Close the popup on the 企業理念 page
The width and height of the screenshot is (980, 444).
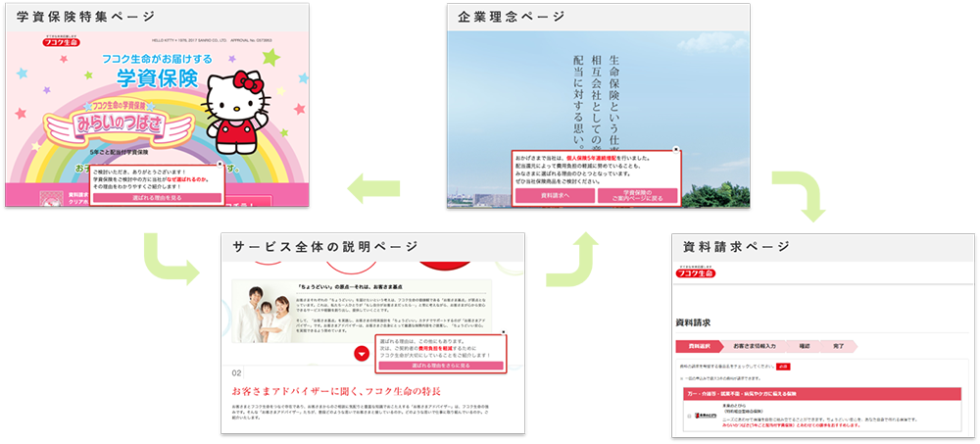(675, 149)
